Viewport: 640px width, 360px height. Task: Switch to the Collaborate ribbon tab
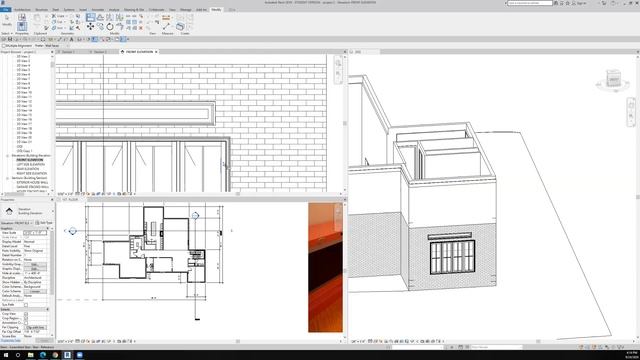click(156, 9)
